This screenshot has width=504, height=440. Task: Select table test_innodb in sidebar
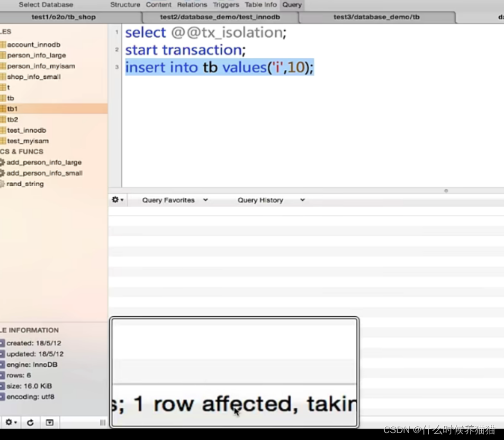pos(26,131)
